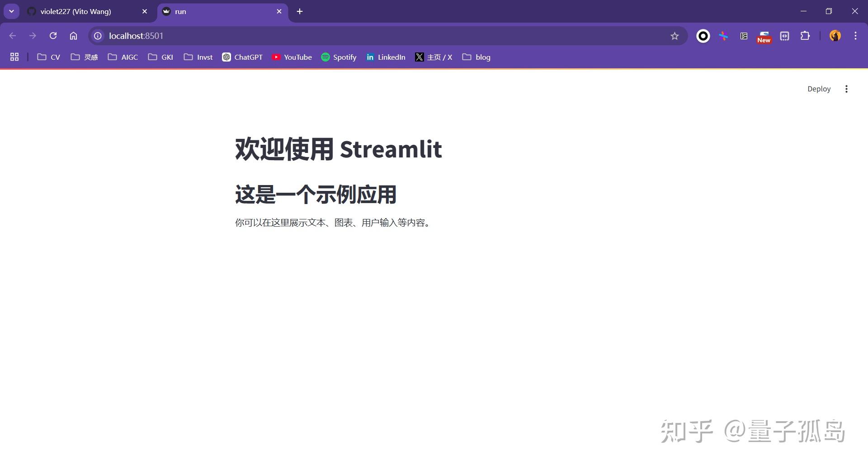
Task: Open the Chrome browser menu
Action: 855,36
